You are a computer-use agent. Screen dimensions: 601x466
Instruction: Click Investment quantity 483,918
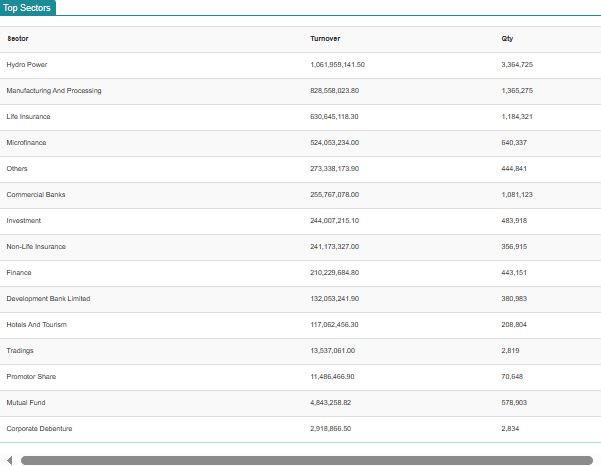(x=514, y=221)
